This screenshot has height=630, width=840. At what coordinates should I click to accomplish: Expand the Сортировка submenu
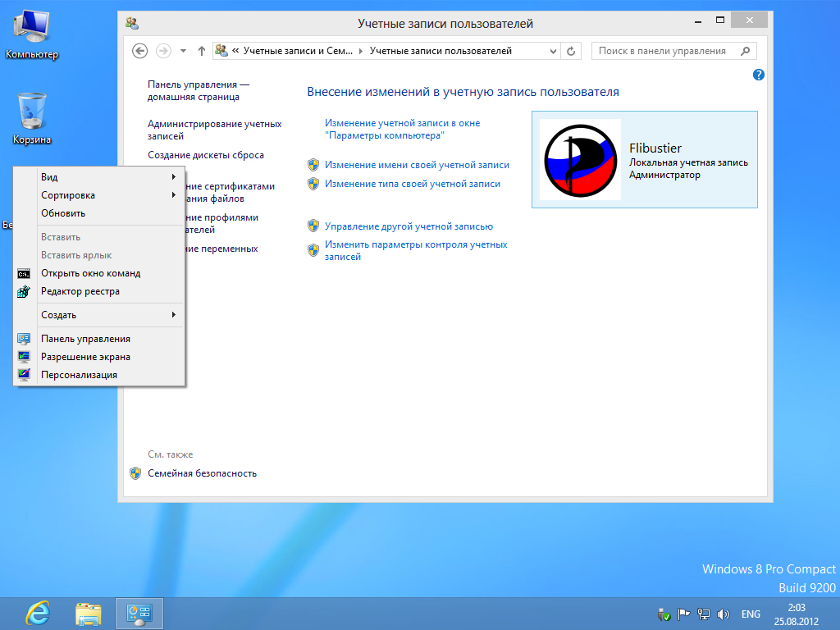(107, 195)
